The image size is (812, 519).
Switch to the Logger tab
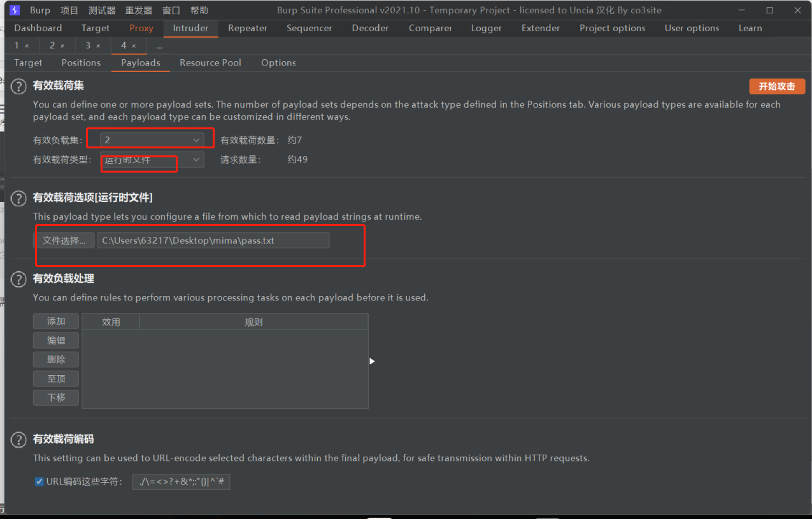(x=487, y=28)
